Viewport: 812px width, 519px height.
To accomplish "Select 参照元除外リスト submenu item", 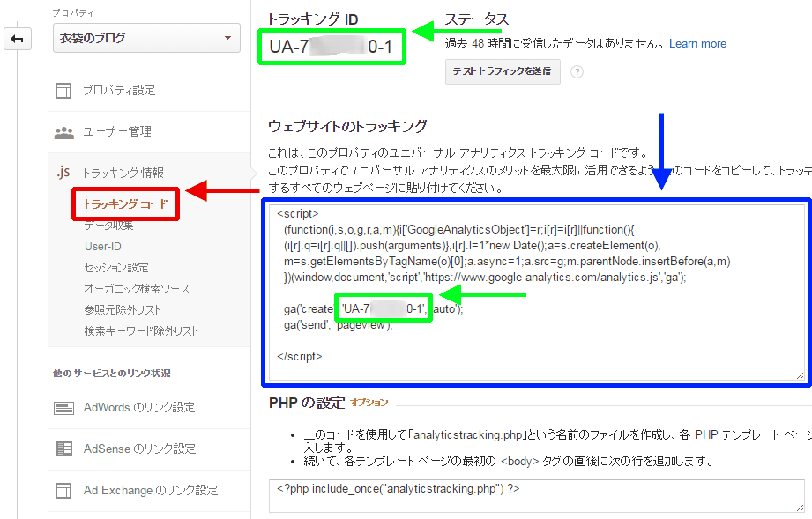I will pos(123,310).
